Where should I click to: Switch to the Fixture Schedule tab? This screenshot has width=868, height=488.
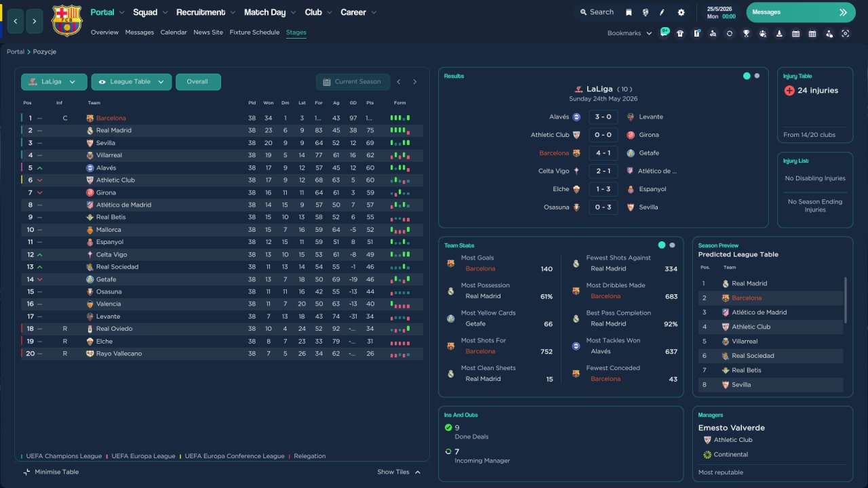coord(254,33)
